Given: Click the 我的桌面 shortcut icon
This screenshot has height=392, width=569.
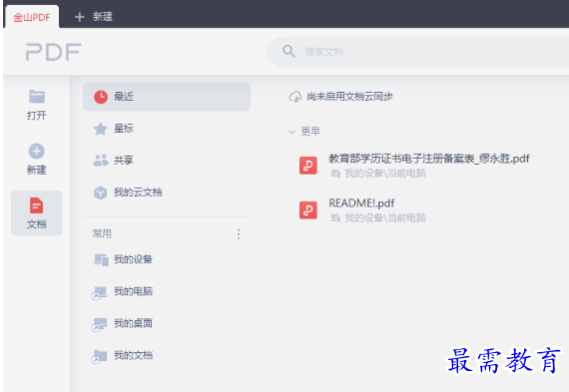Looking at the screenshot, I should click(x=100, y=324).
